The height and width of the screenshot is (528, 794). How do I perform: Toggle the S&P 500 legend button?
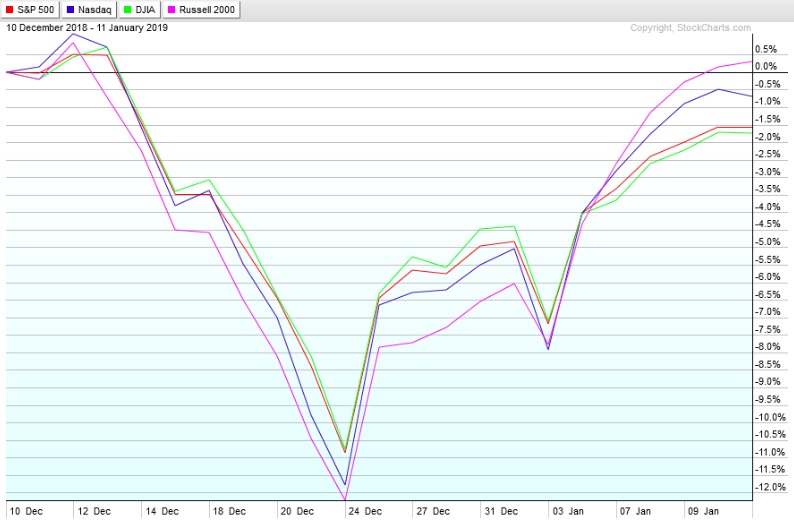coord(30,10)
